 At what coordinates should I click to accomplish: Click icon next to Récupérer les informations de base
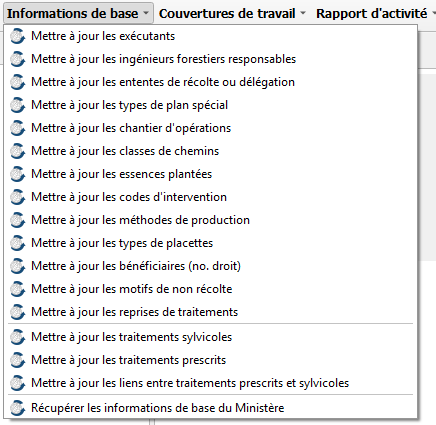click(x=17, y=408)
